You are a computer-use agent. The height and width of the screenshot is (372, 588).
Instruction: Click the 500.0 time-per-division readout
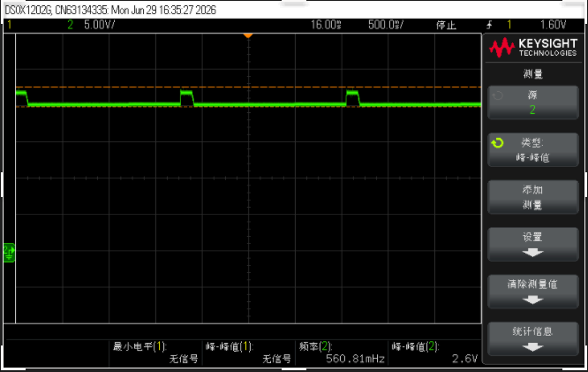click(x=386, y=25)
